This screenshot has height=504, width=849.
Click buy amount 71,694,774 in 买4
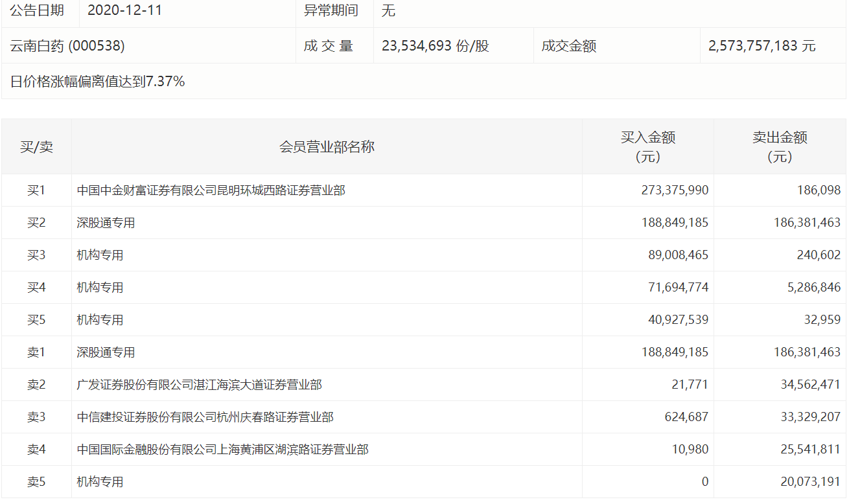675,288
